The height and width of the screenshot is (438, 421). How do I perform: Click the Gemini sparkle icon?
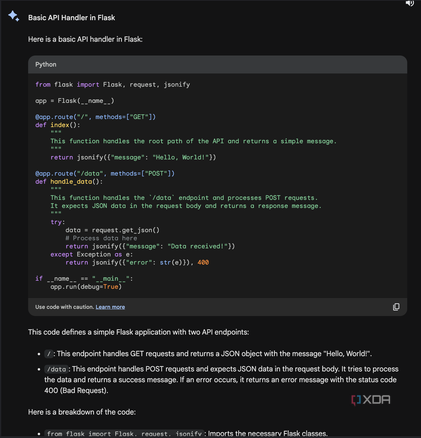pyautogui.click(x=14, y=16)
